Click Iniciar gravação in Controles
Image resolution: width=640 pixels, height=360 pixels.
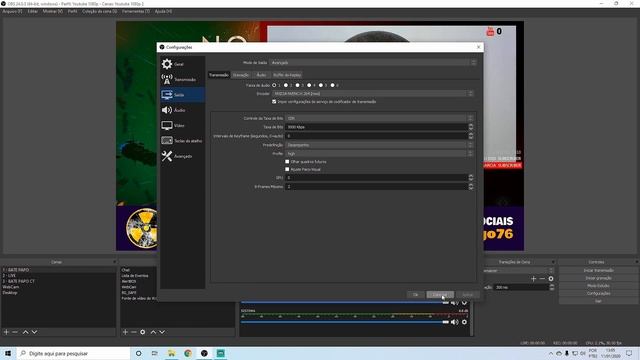[x=598, y=278]
